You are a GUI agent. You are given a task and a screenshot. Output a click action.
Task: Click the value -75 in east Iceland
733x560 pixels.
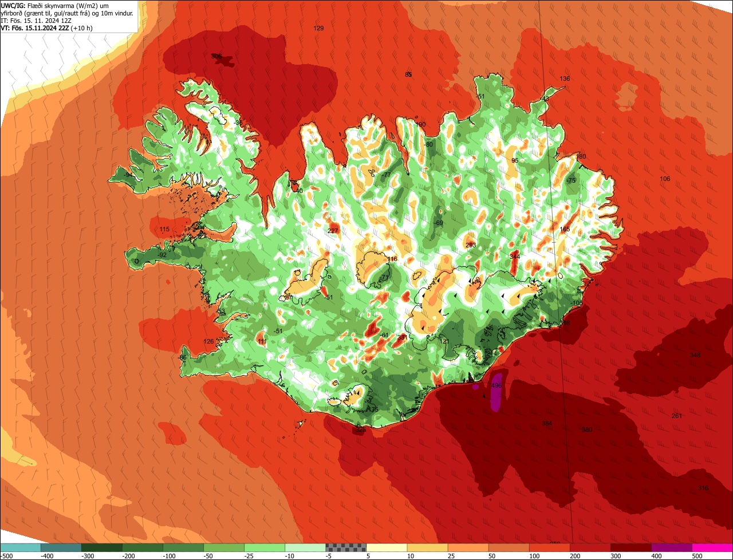coord(570,180)
